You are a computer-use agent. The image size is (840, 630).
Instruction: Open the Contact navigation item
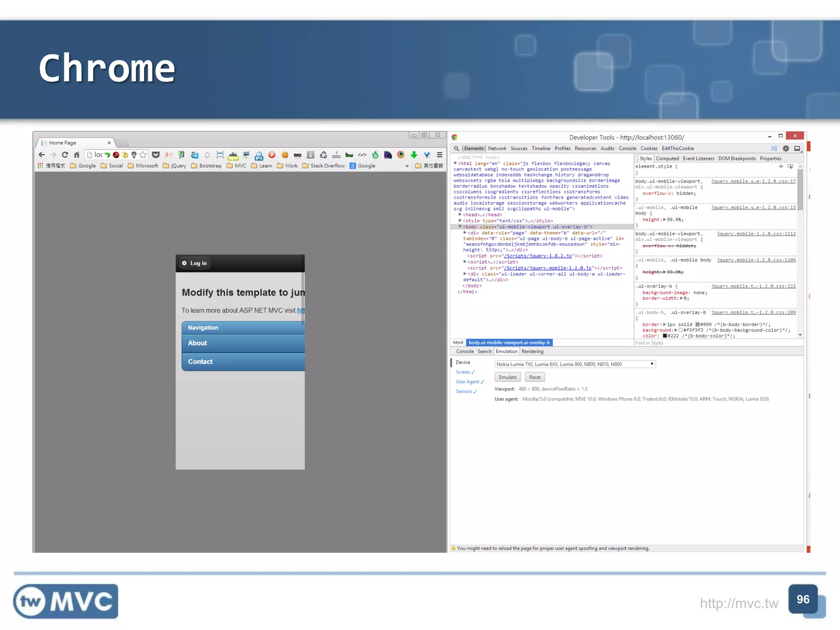(x=243, y=362)
